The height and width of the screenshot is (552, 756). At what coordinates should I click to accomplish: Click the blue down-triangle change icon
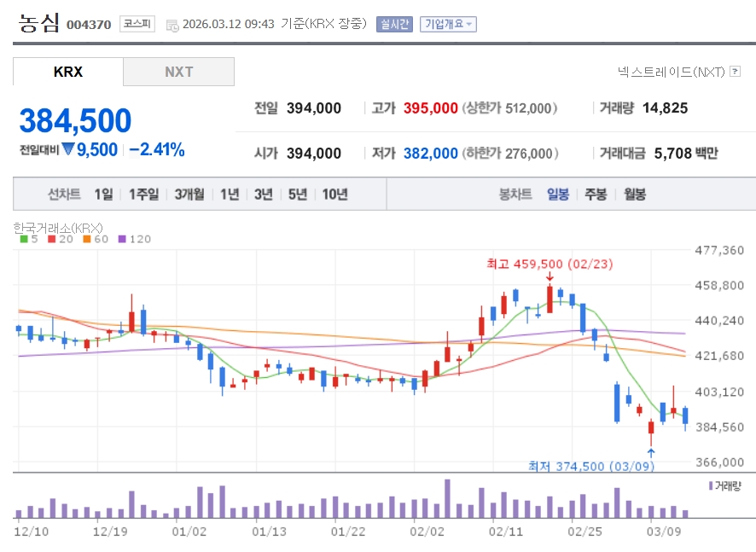pos(68,149)
